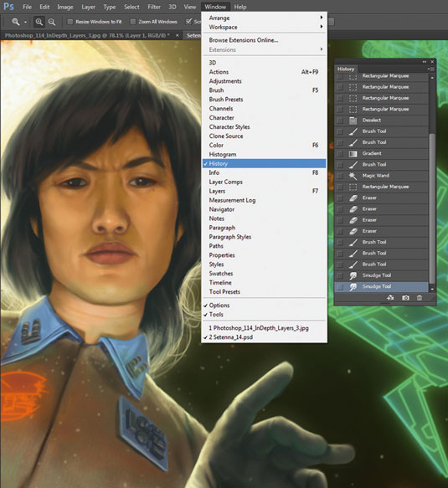Expand the Workspace submenu
The image size is (448, 488).
(x=264, y=27)
